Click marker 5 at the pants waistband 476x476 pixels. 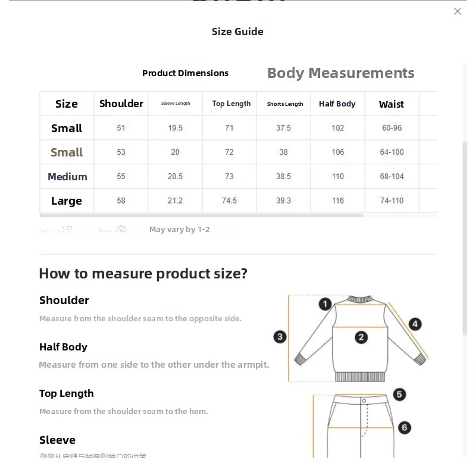coord(399,394)
